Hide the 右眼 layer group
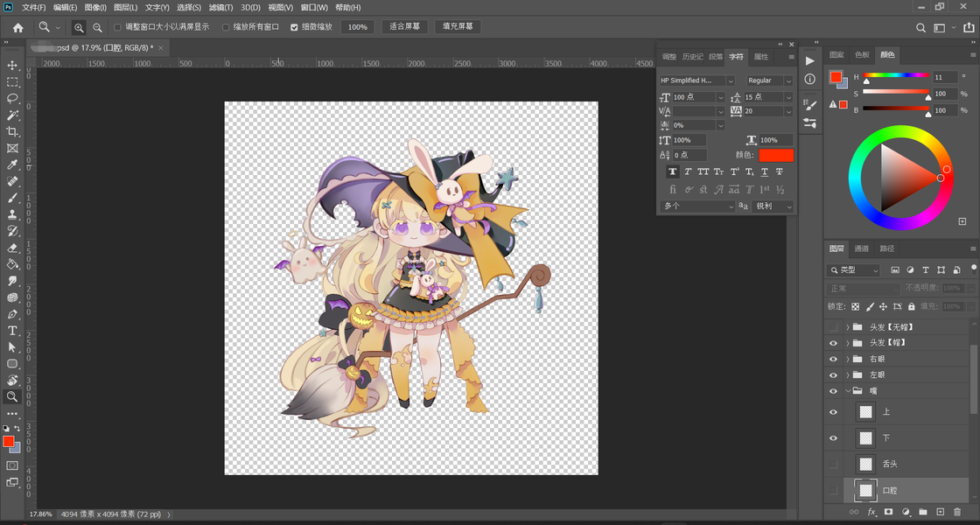Viewport: 980px width, 525px height. (x=833, y=360)
